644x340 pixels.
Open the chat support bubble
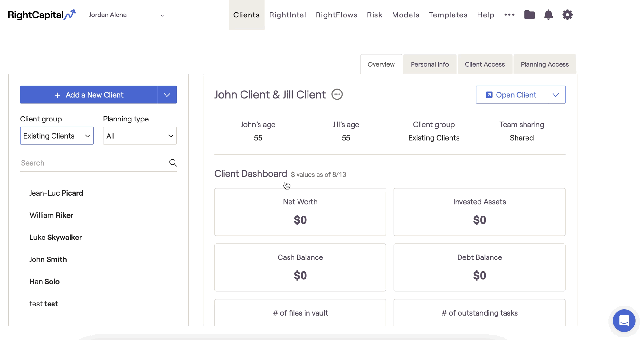coord(624,320)
